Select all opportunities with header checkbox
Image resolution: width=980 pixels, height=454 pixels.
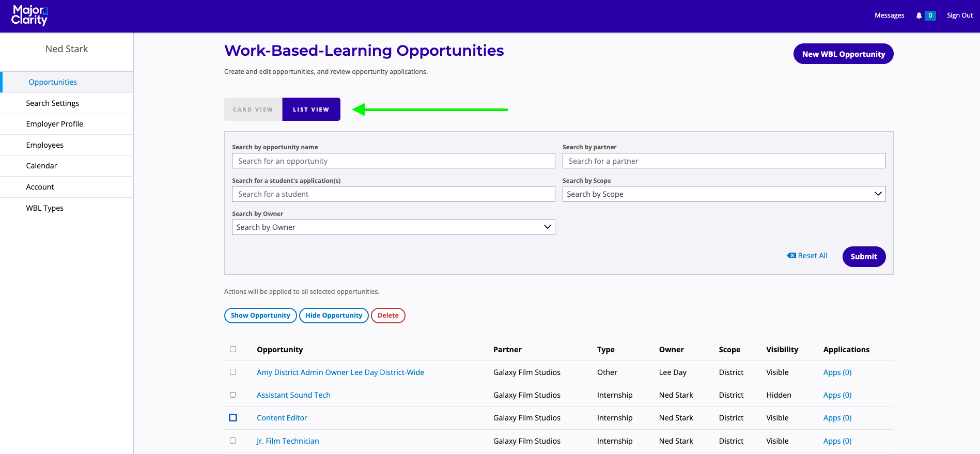pyautogui.click(x=233, y=349)
